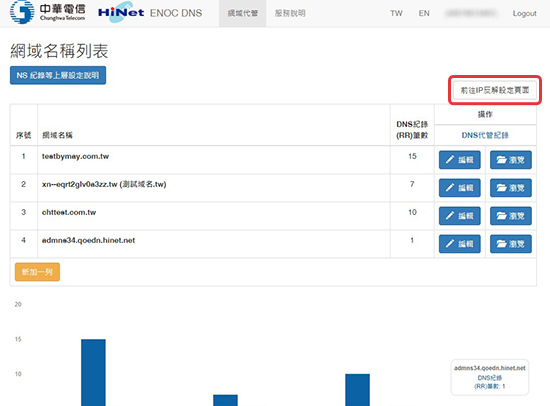Edit the xn--eqrt2glv0a3zz.tw domain

point(460,188)
